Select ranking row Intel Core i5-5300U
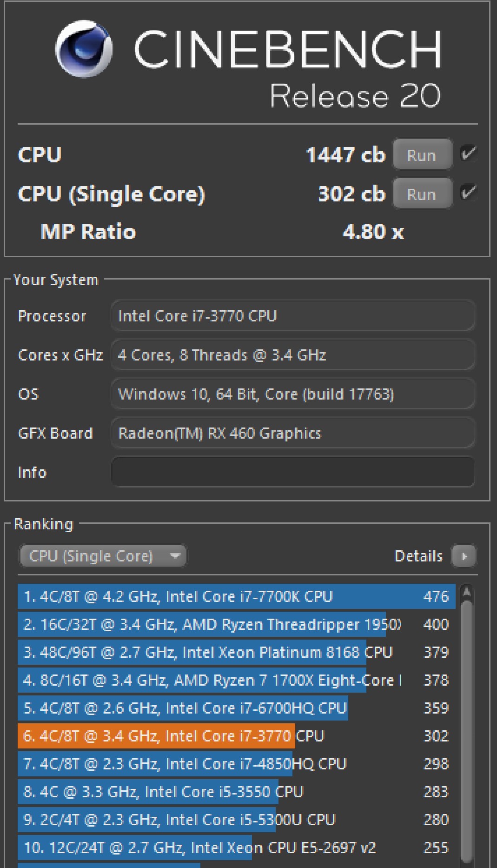 pos(237,820)
